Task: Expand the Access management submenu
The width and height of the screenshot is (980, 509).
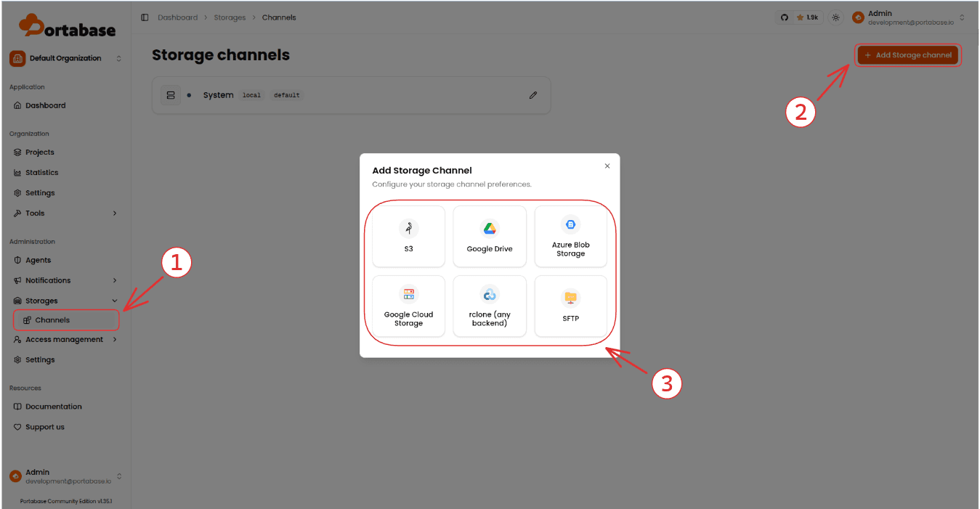Action: click(65, 339)
